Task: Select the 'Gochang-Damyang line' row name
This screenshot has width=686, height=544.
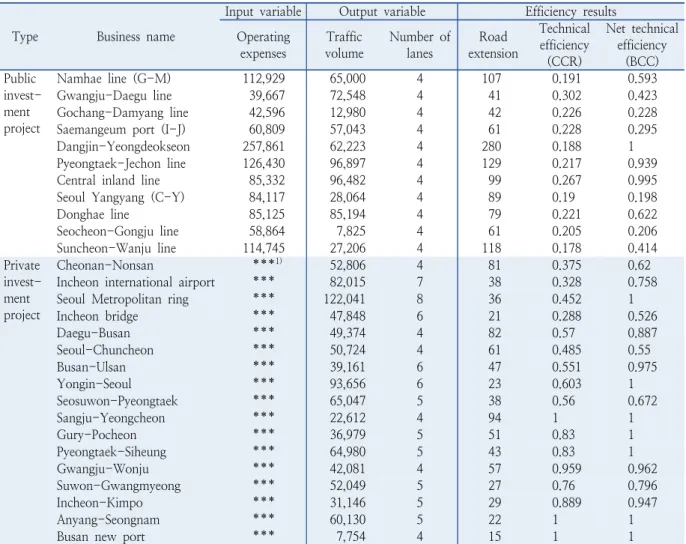Action: (122, 112)
